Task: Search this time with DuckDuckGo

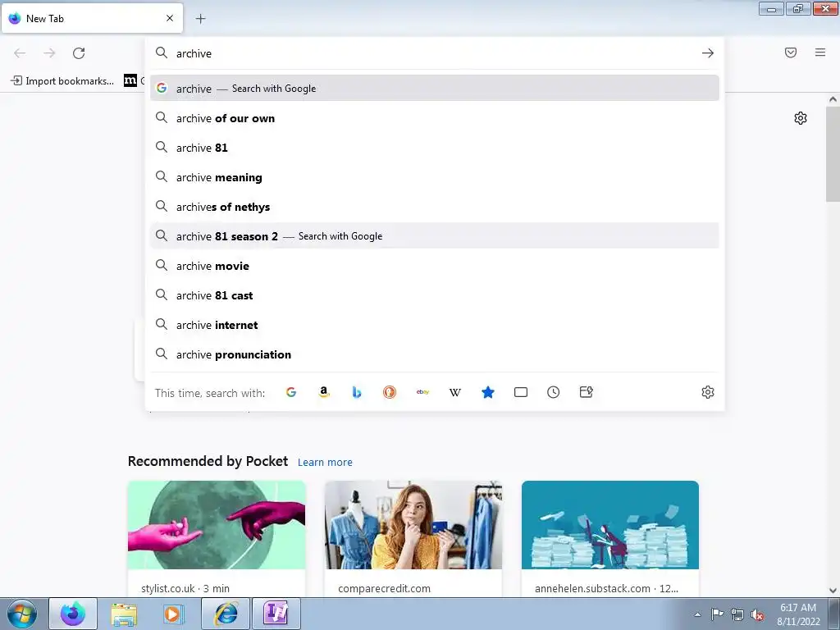Action: coord(390,392)
